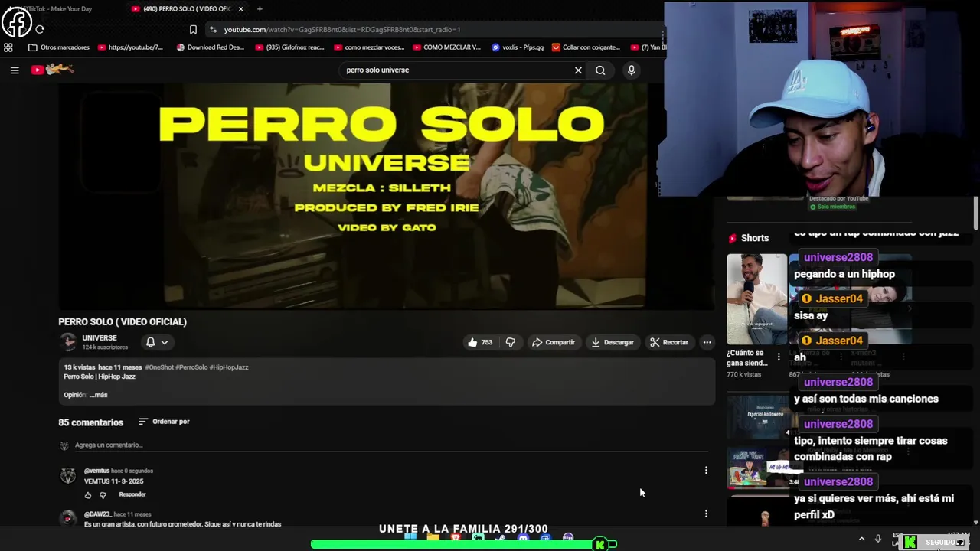Image resolution: width=980 pixels, height=551 pixels.
Task: Start voice search with the microphone icon
Action: (631, 70)
